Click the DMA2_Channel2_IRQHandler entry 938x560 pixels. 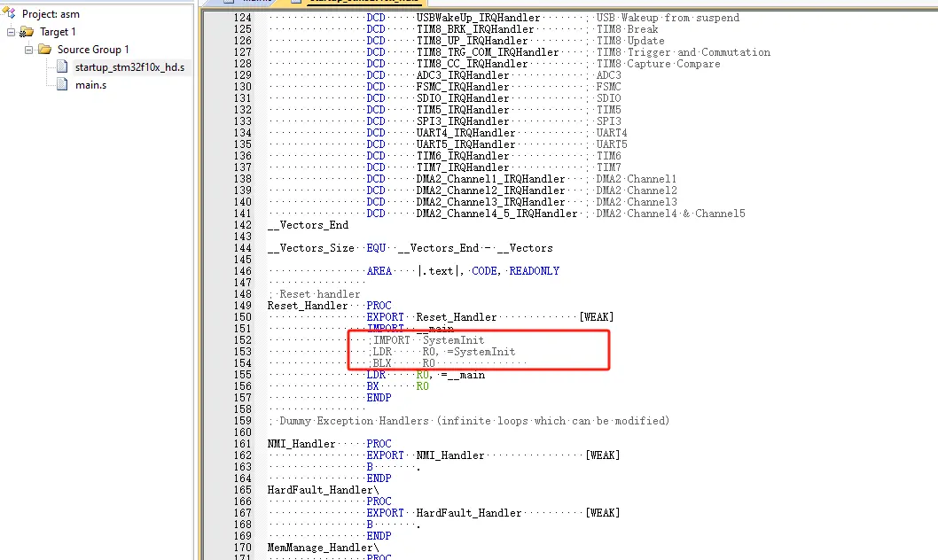pos(490,190)
